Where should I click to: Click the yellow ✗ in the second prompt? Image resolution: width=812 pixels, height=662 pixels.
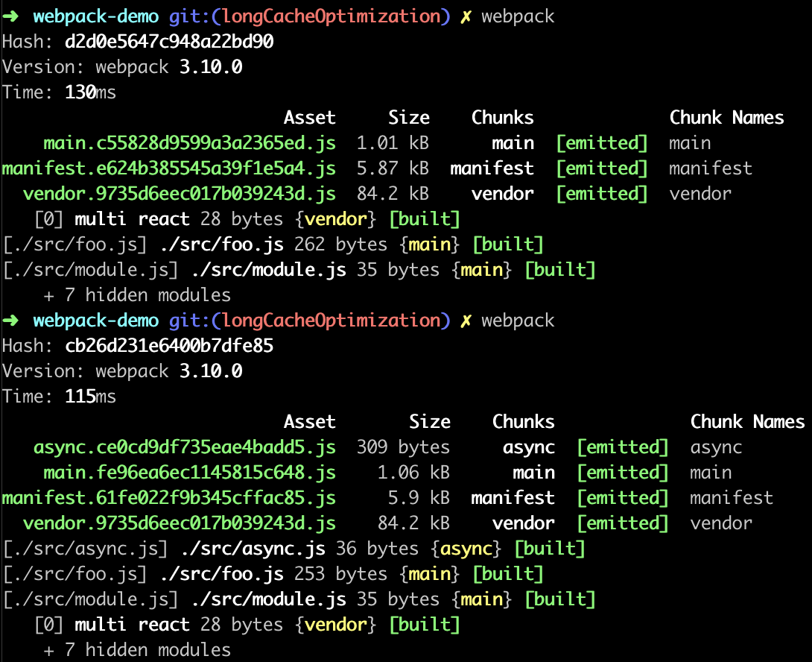[466, 321]
